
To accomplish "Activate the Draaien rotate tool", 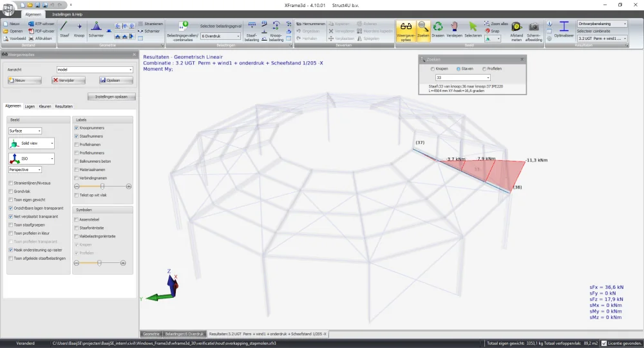I will click(x=438, y=30).
